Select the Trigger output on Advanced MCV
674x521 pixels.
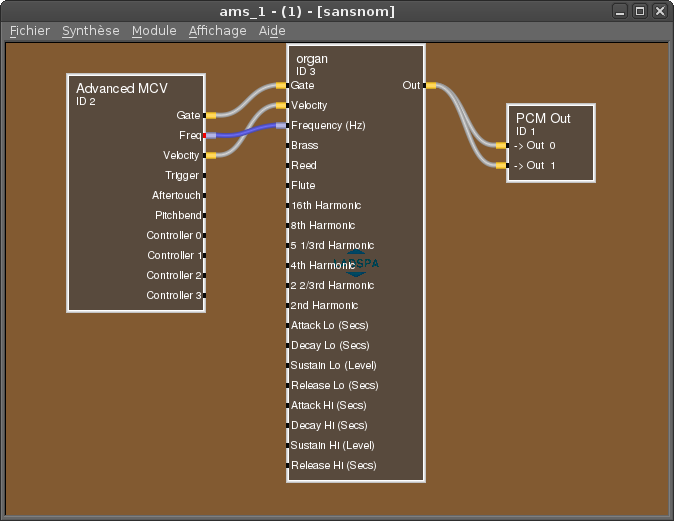pos(182,175)
